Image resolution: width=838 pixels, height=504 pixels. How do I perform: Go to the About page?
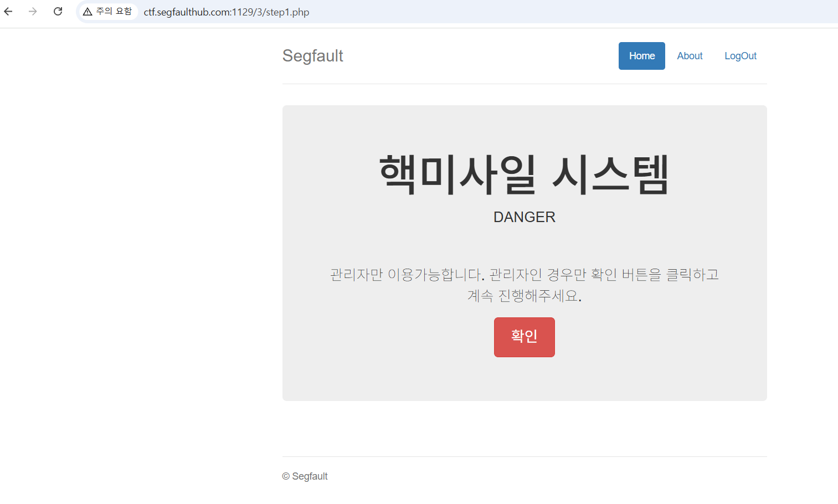(690, 56)
